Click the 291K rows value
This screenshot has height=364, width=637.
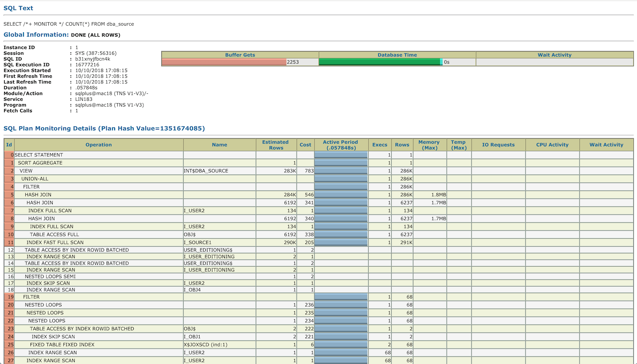[x=406, y=242]
